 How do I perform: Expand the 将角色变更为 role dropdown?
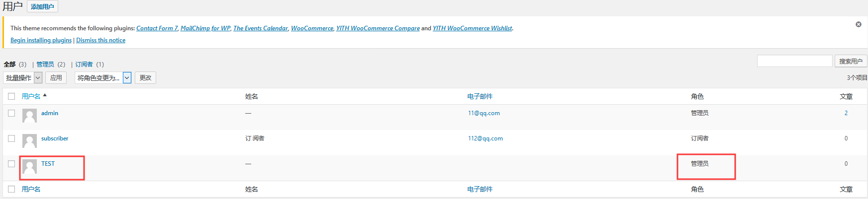click(102, 78)
